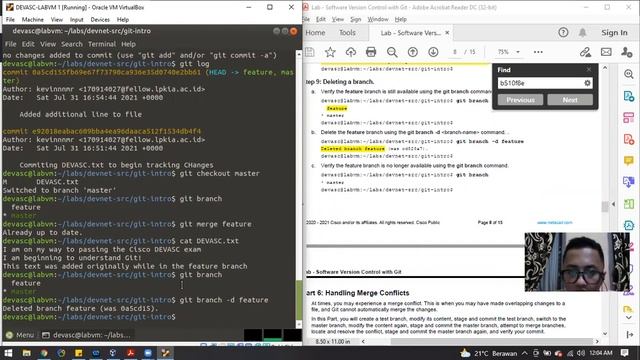Viewport: 640px width, 360px height.
Task: Open VirtualBox Input menu
Action: [76, 20]
